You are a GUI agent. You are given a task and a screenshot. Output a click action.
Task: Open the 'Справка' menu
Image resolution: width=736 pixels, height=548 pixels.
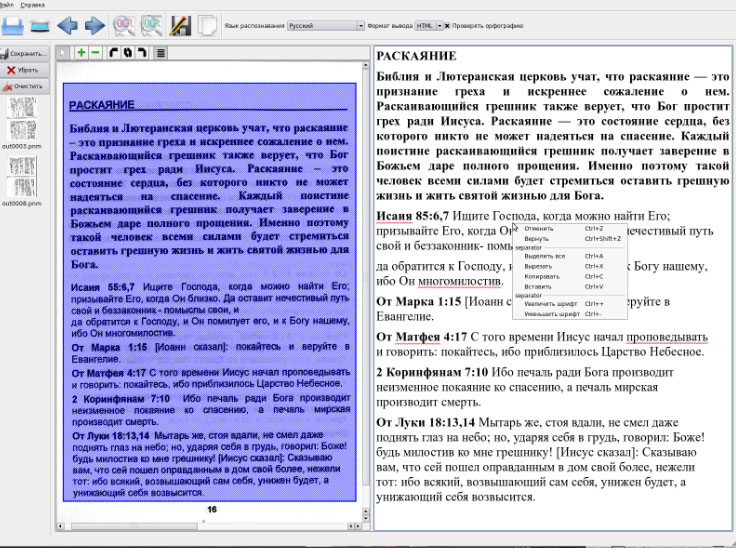tap(31, 5)
